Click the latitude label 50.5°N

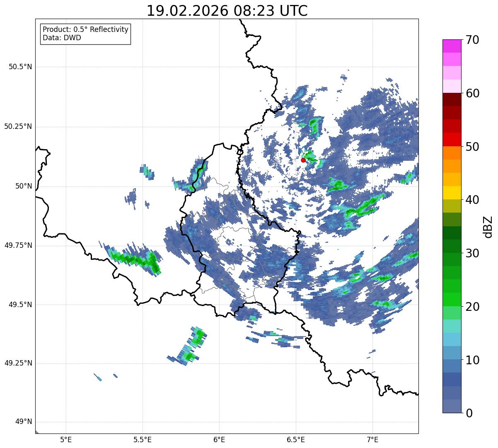[x=20, y=67]
